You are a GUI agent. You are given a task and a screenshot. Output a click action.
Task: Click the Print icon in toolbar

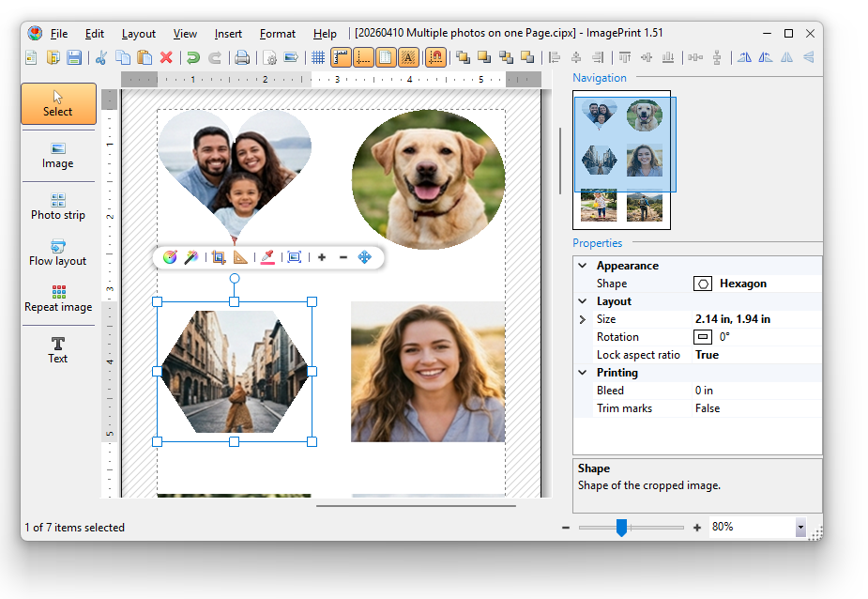242,57
